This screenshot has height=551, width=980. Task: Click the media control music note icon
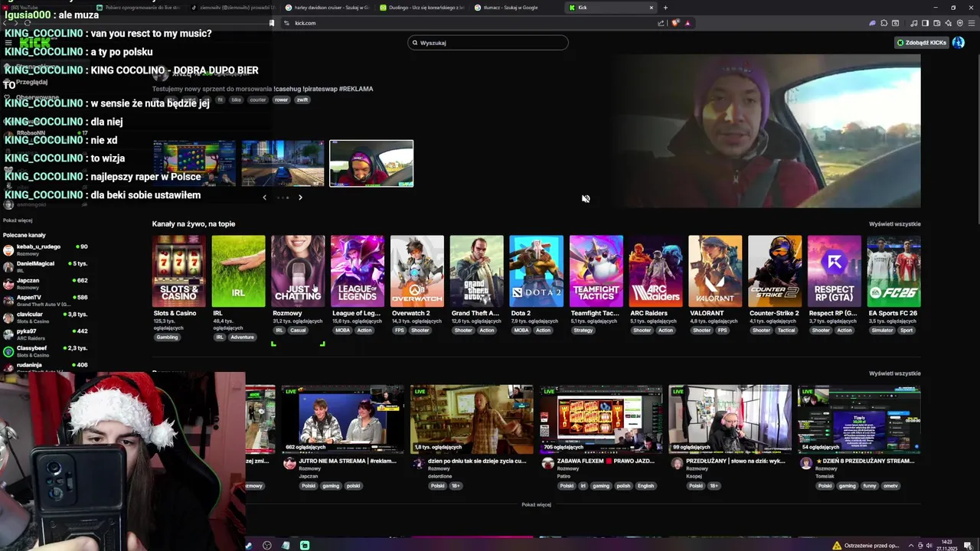[x=914, y=23]
